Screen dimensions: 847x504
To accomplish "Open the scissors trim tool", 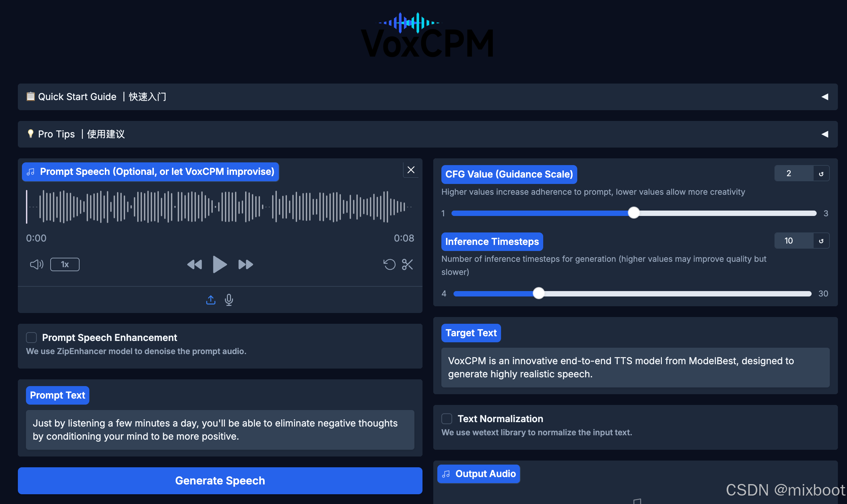I will [x=407, y=264].
